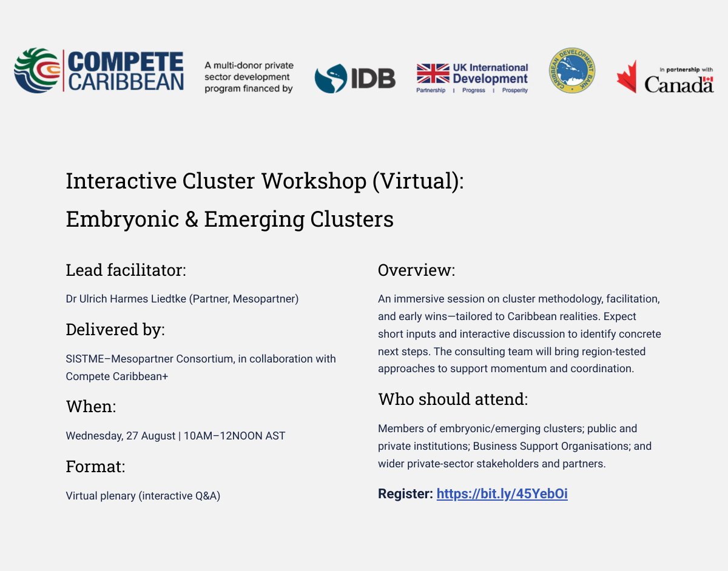This screenshot has width=728, height=571.
Task: Click 'A multi-donor private sector development' tagline
Action: point(249,77)
